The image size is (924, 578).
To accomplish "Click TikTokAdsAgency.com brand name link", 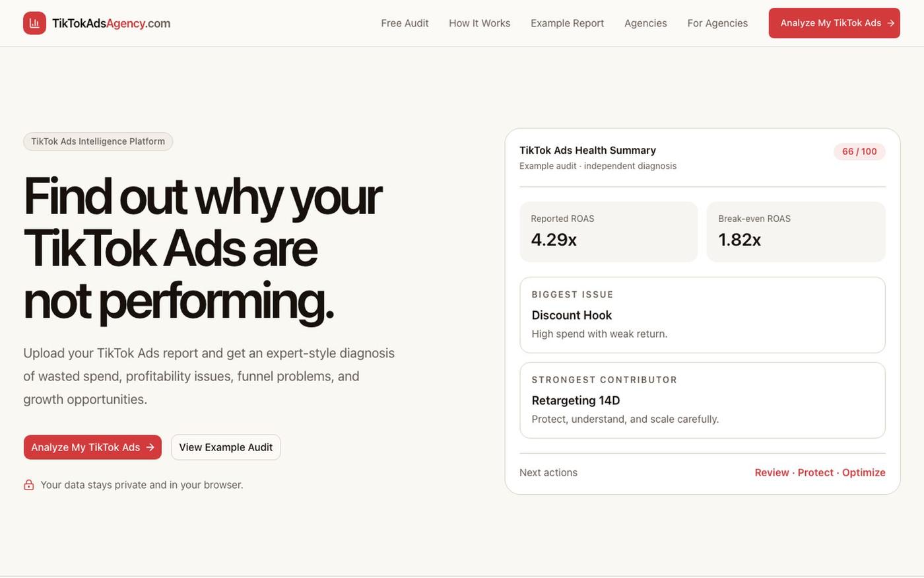I will 112,23.
